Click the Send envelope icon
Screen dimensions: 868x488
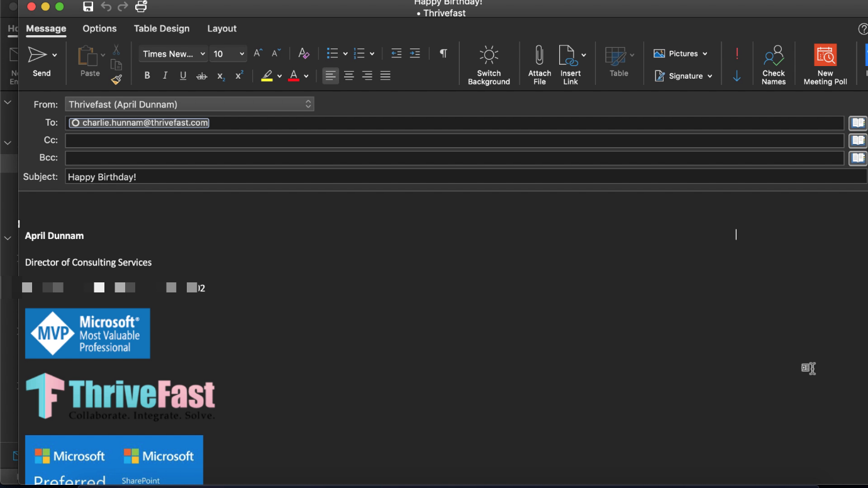[x=38, y=55]
